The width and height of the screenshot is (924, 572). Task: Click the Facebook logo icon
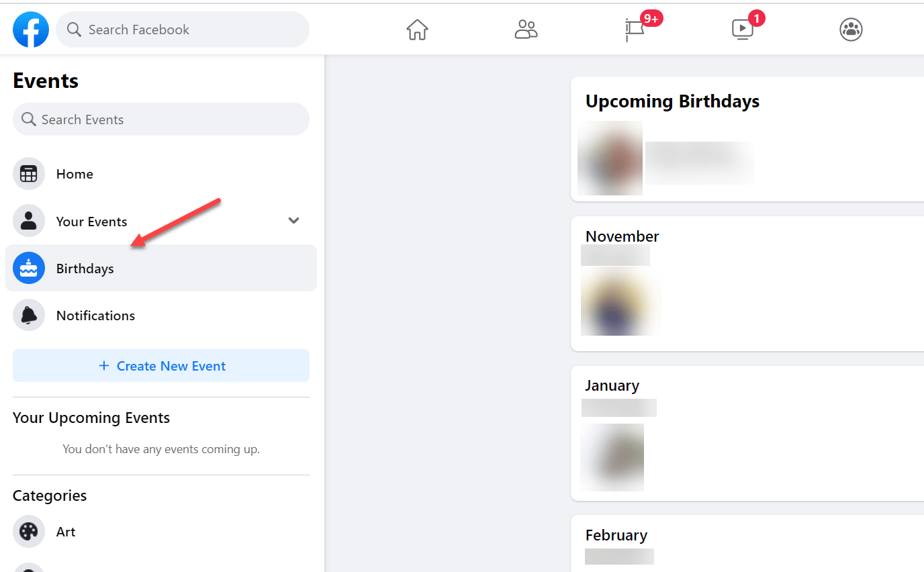[31, 30]
